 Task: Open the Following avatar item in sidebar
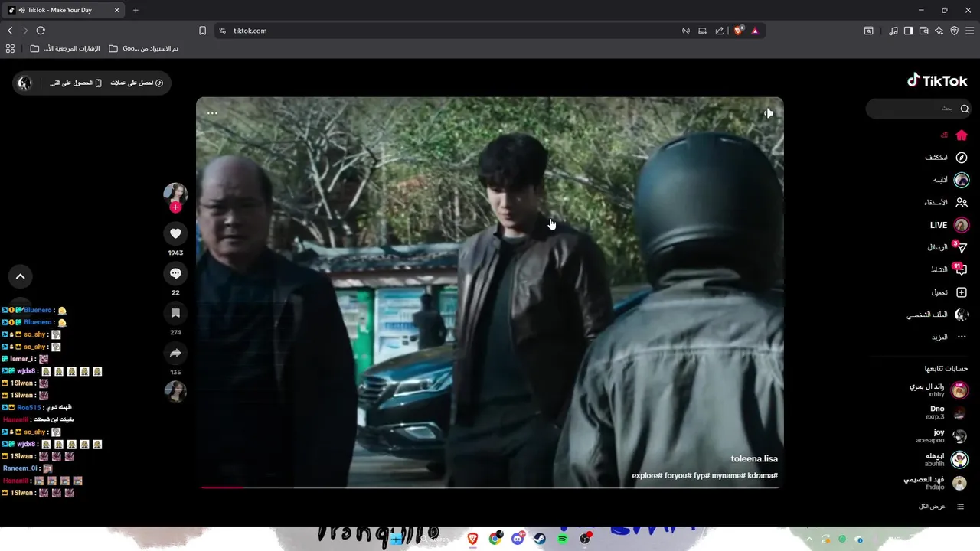pos(962,180)
